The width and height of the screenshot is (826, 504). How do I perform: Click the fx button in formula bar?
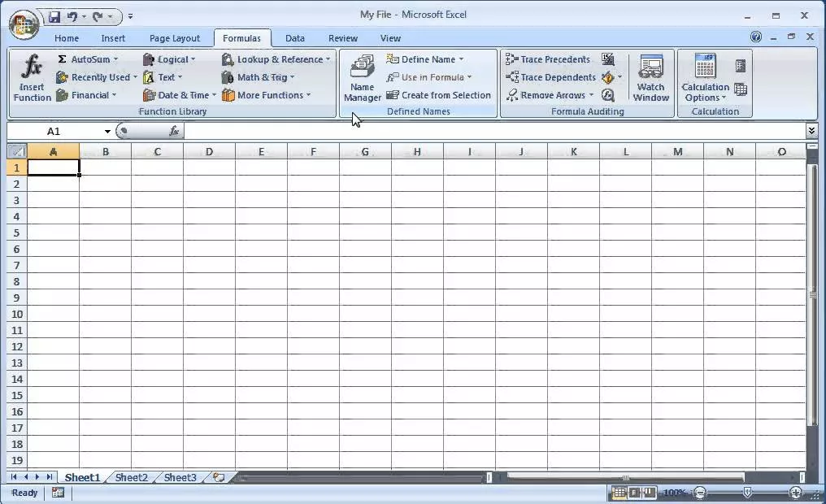[174, 131]
